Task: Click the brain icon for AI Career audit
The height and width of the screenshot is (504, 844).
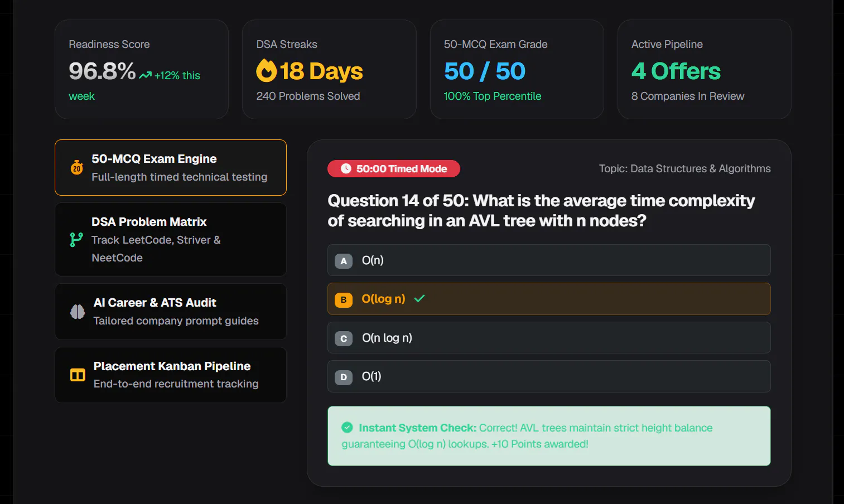Action: coord(78,312)
